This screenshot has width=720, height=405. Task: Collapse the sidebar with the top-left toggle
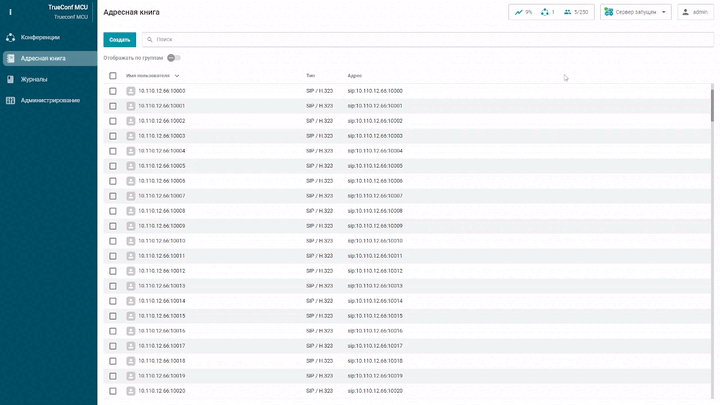tap(10, 12)
